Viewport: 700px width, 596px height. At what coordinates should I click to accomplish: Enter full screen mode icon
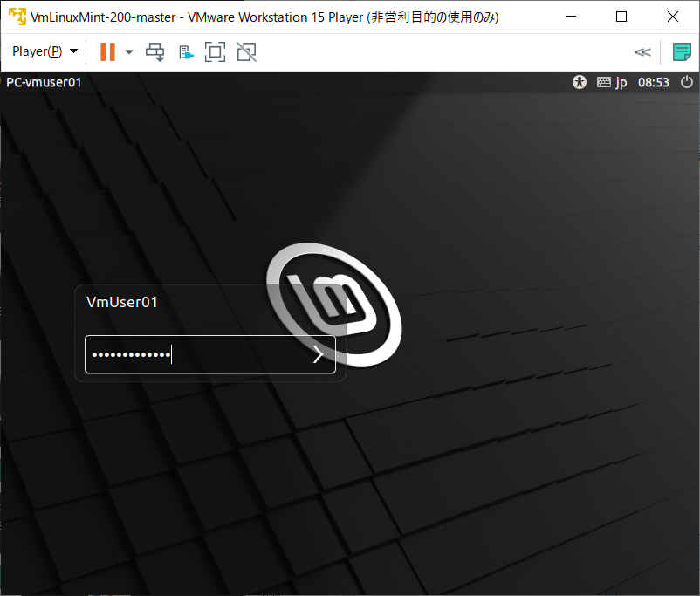coord(215,51)
